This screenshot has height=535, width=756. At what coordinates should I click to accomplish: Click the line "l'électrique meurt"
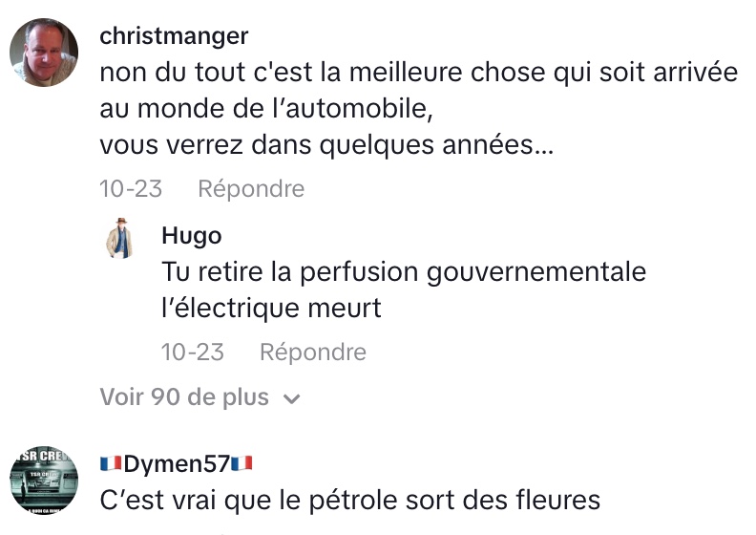[272, 309]
